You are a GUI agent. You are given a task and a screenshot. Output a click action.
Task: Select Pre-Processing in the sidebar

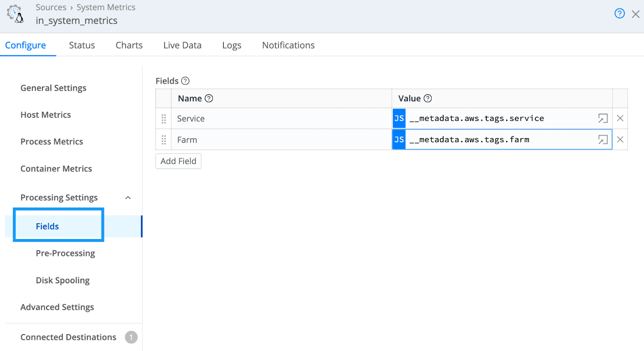65,253
